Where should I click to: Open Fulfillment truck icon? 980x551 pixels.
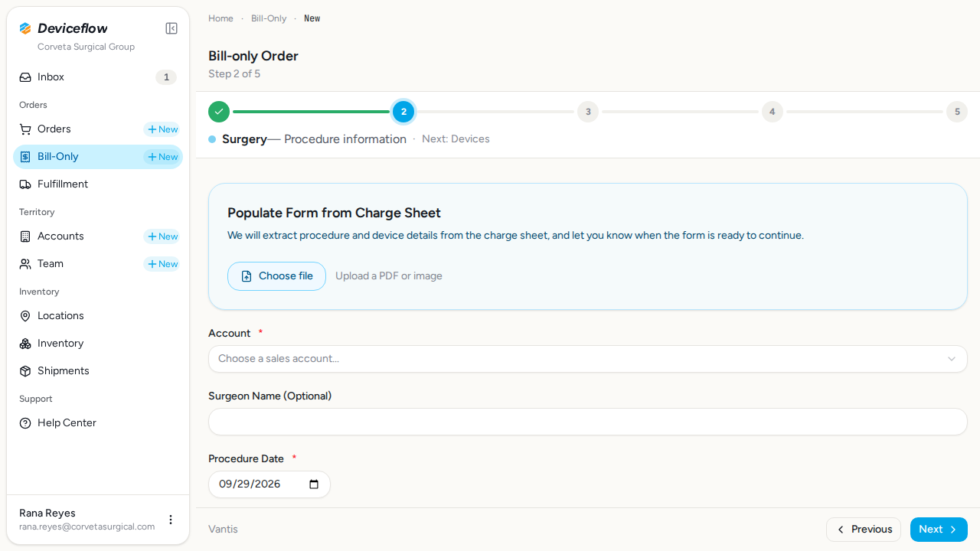click(25, 184)
